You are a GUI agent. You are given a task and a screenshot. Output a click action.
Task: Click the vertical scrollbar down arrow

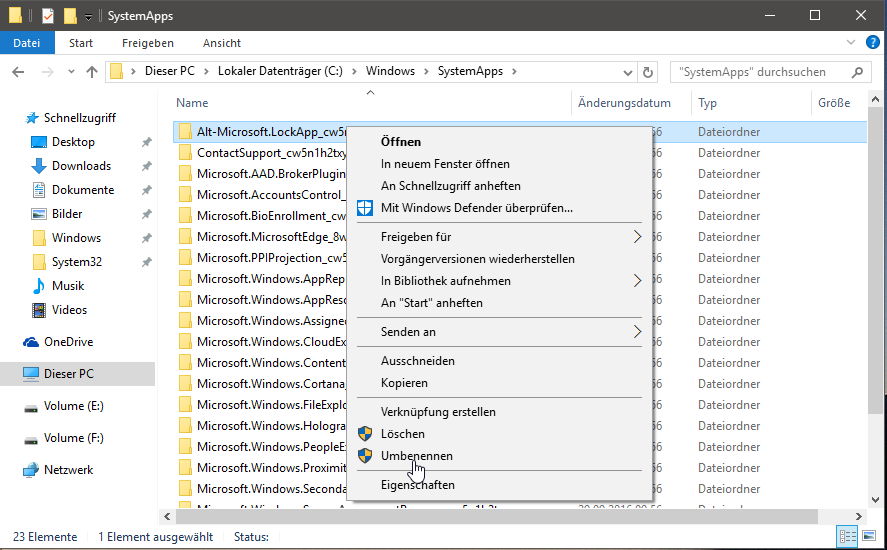[876, 500]
